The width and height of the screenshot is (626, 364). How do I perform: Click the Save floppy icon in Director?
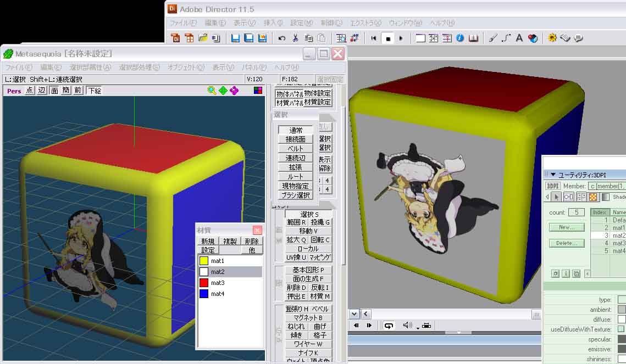coord(235,38)
